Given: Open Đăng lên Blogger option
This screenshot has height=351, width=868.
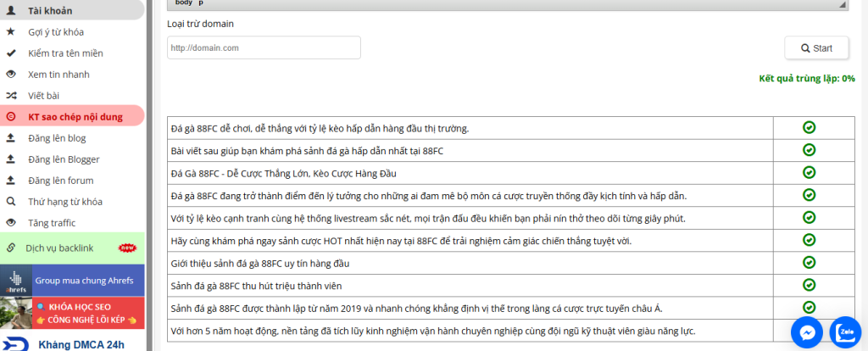Looking at the screenshot, I should pos(64,159).
